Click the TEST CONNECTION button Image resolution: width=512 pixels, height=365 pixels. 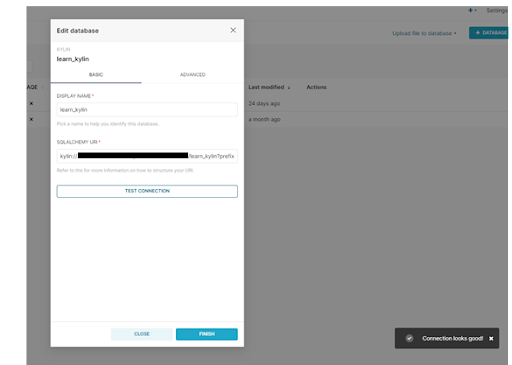147,191
